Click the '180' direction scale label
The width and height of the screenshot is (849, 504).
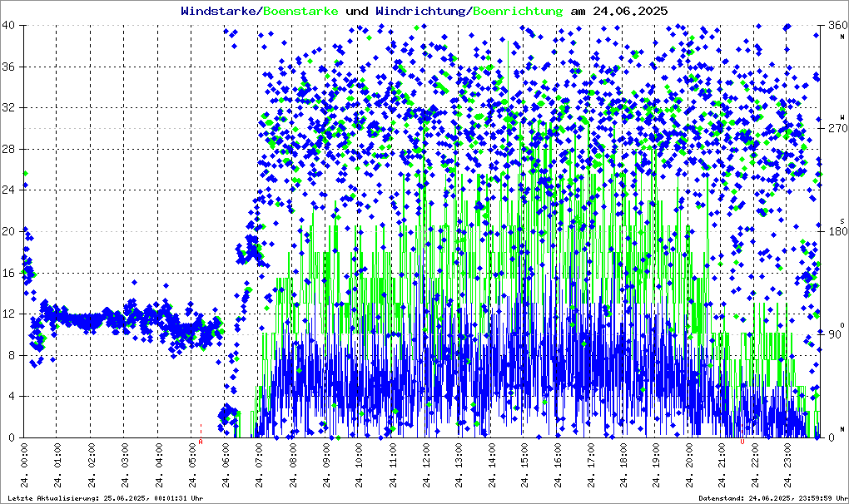(838, 231)
